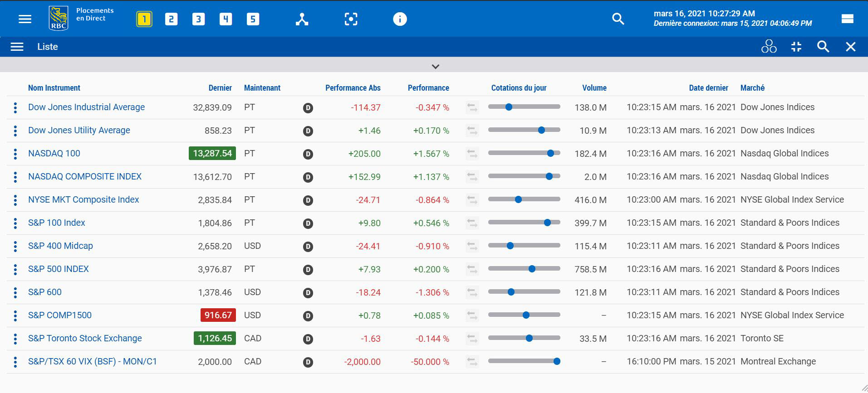Click the D delayed icon for S&P 600
This screenshot has width=868, height=393.
pyautogui.click(x=308, y=293)
